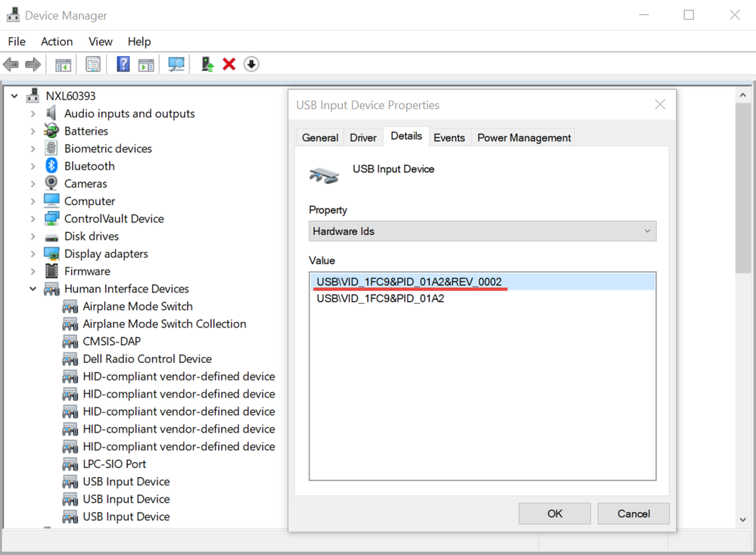
Task: Click the LPC-SIO Port device icon
Action: (x=70, y=464)
